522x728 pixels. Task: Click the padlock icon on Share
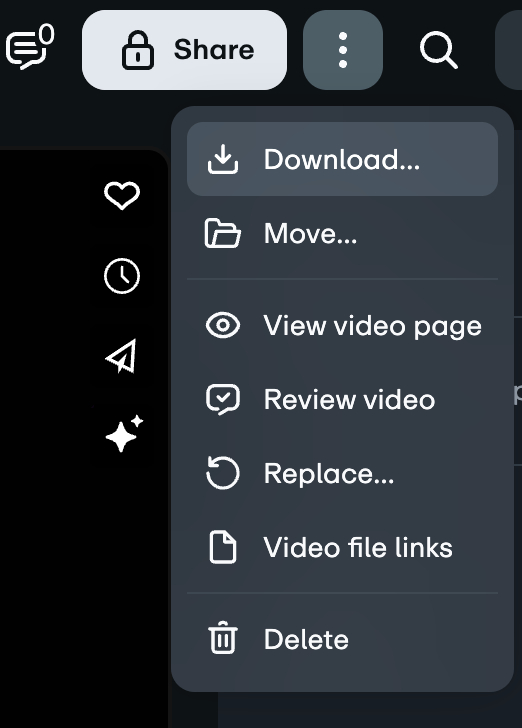click(x=137, y=50)
